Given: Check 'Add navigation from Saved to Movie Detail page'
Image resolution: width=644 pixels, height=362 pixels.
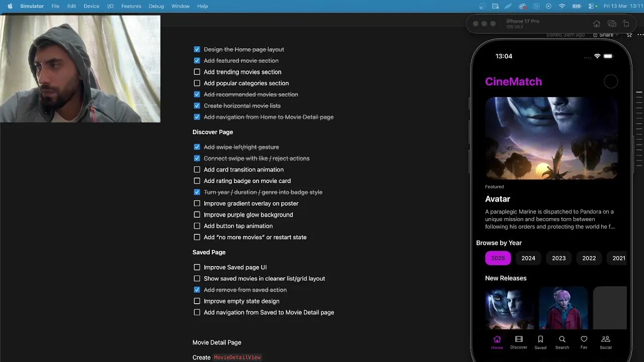Looking at the screenshot, I should point(197,312).
